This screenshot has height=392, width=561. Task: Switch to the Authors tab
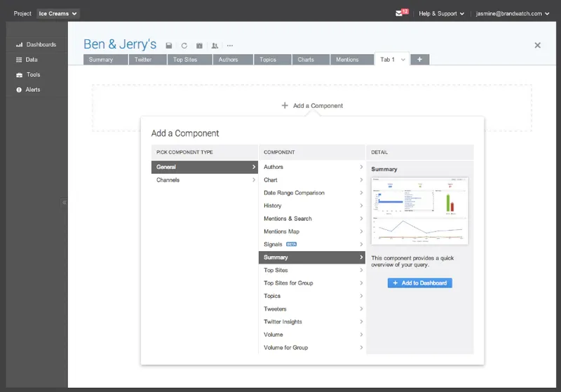pos(234,60)
